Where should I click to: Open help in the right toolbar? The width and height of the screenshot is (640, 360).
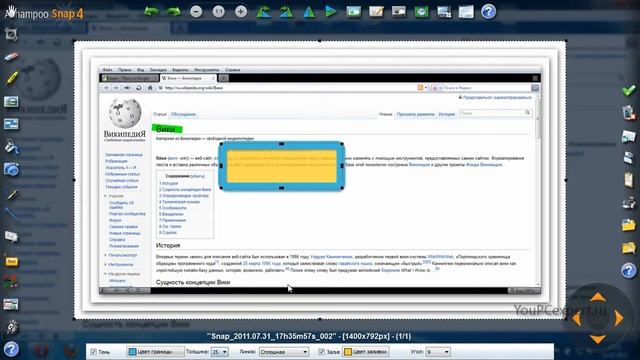629,270
